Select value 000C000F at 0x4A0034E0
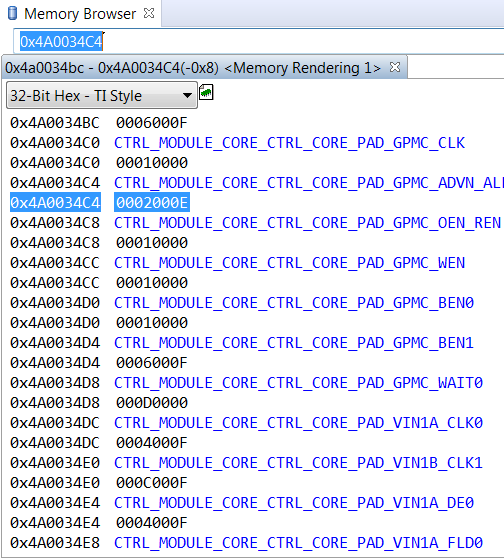 coord(152,483)
